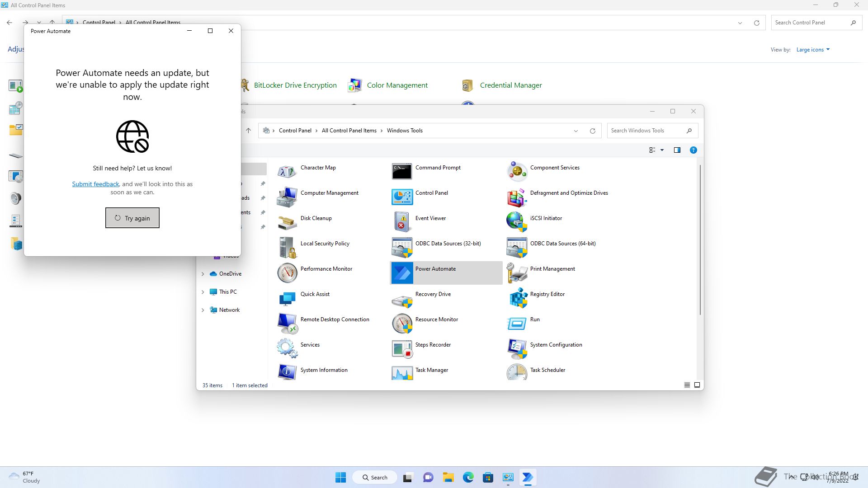Expand OneDrive tree node
Image resolution: width=868 pixels, height=488 pixels.
(203, 274)
